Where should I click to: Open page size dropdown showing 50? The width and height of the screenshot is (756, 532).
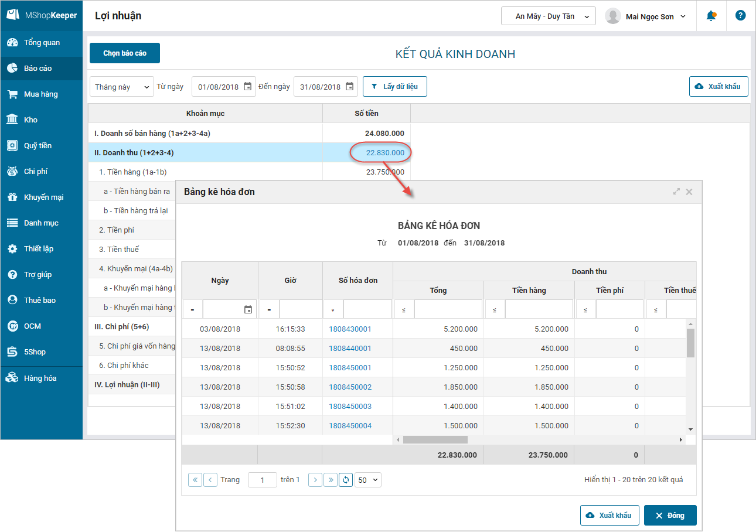368,480
